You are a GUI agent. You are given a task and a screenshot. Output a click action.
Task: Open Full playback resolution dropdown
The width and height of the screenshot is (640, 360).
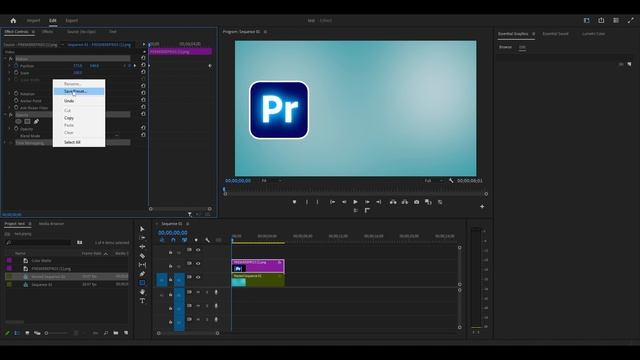[x=434, y=180]
